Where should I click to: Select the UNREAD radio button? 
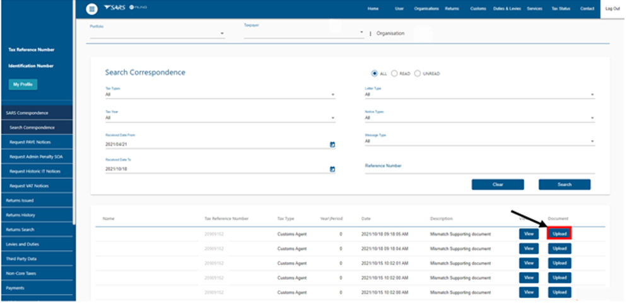418,73
